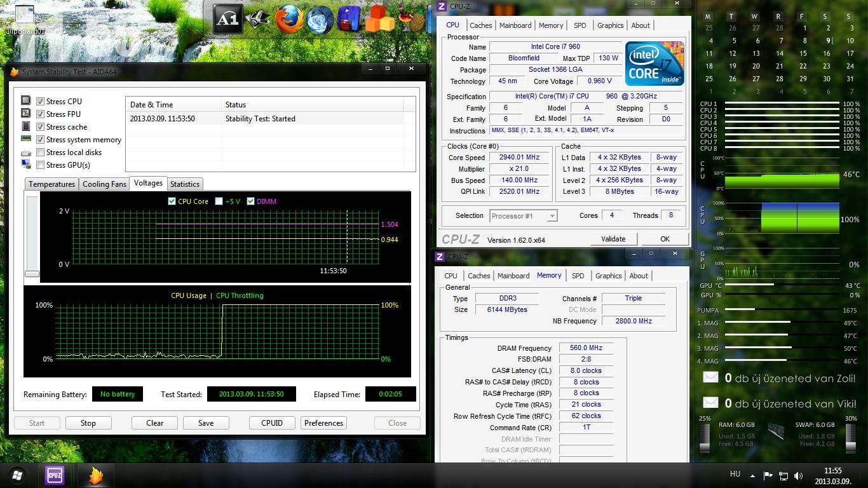This screenshot has height=488, width=868.
Task: Toggle the Stress FPU checkbox
Action: (x=40, y=114)
